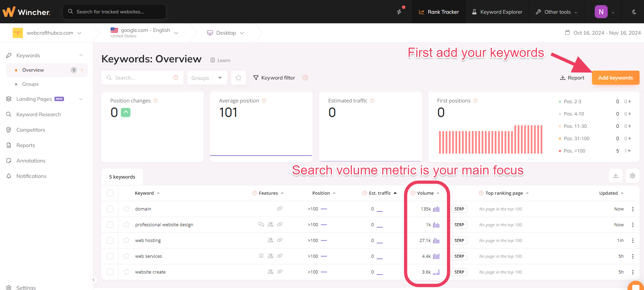This screenshot has width=644, height=290.
Task: Open Keyword Explorer tab
Action: [497, 12]
